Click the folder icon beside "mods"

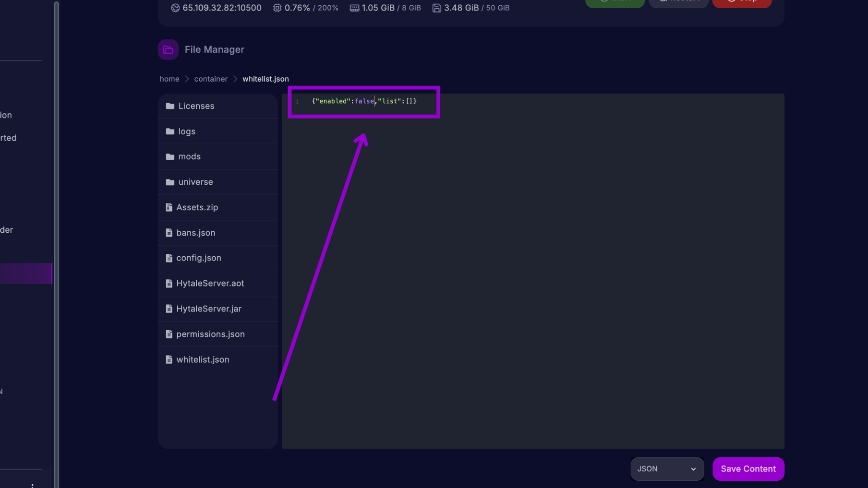coord(169,156)
